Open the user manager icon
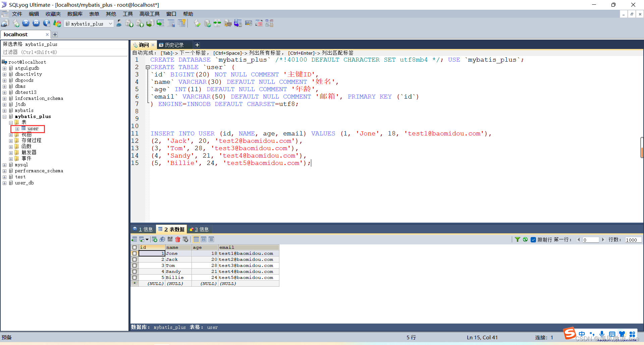 pyautogui.click(x=119, y=23)
